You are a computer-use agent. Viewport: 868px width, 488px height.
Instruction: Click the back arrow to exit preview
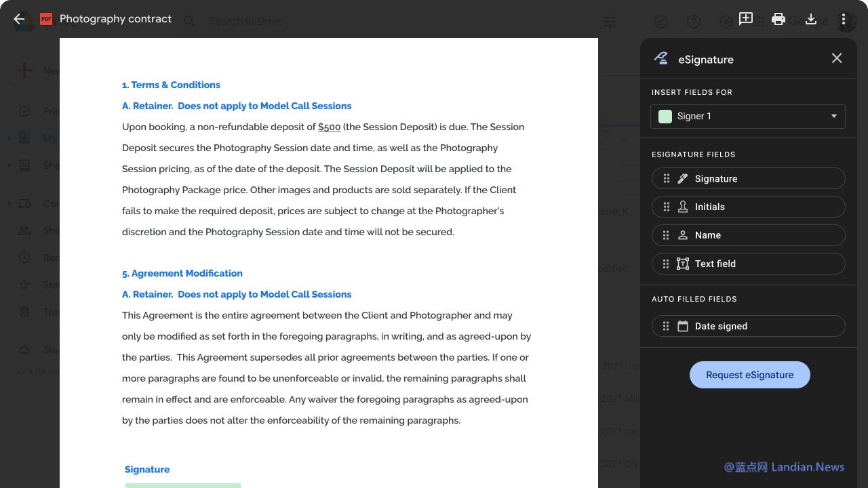point(19,19)
